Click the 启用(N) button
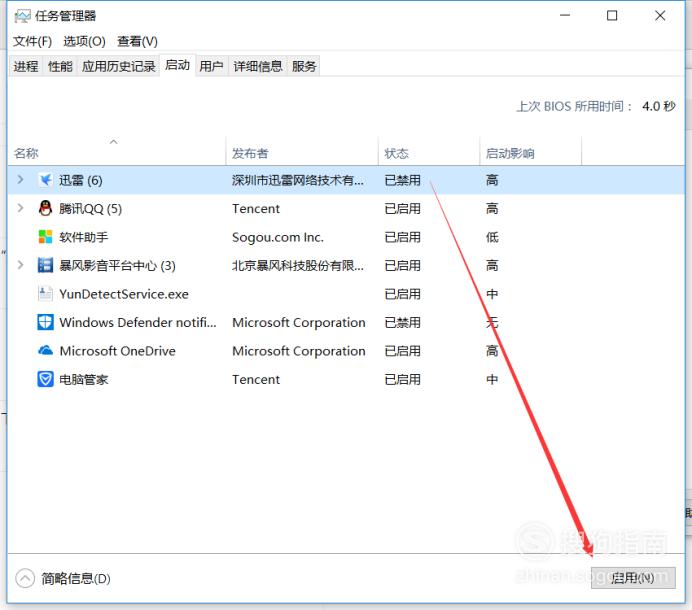 [633, 577]
